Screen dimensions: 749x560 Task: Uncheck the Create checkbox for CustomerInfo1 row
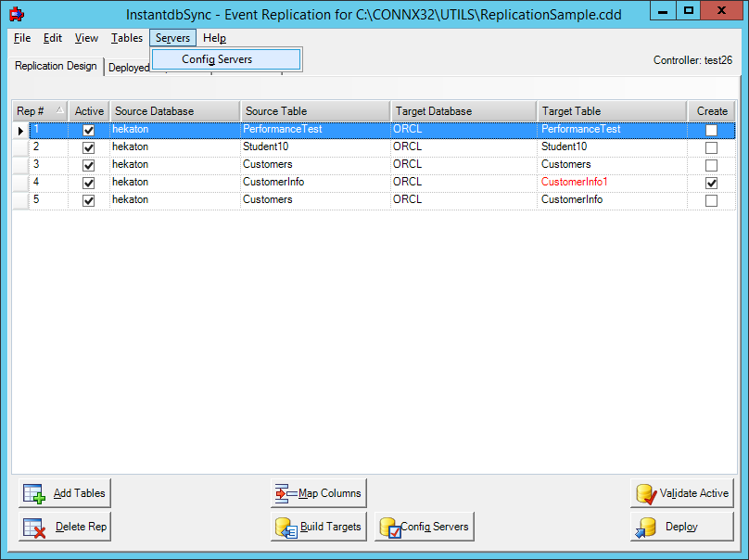pos(711,183)
